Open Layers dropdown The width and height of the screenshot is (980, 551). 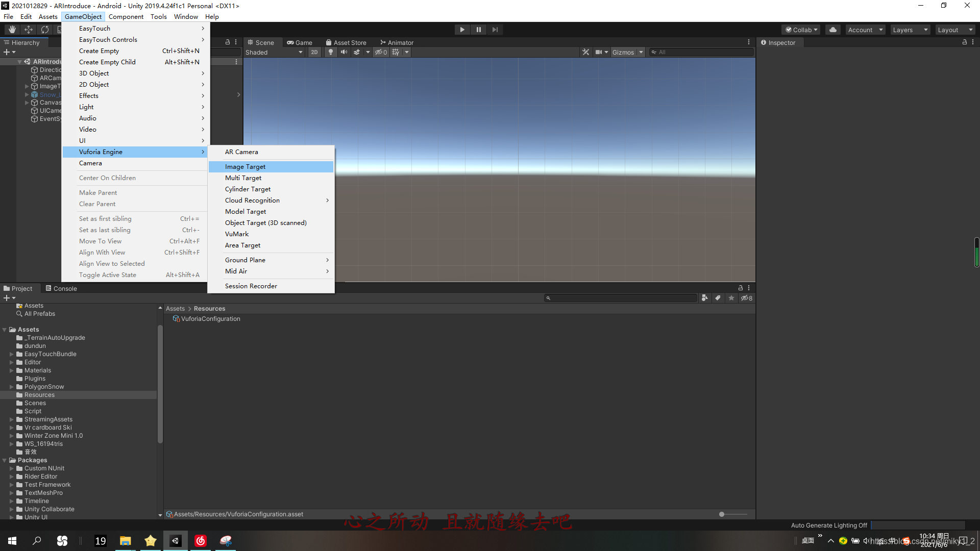pyautogui.click(x=910, y=30)
